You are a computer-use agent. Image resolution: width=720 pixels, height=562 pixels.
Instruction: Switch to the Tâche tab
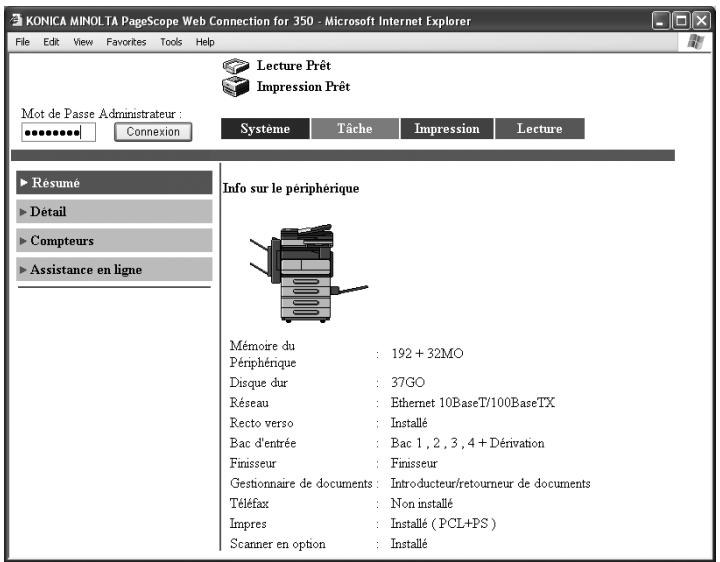tap(354, 129)
